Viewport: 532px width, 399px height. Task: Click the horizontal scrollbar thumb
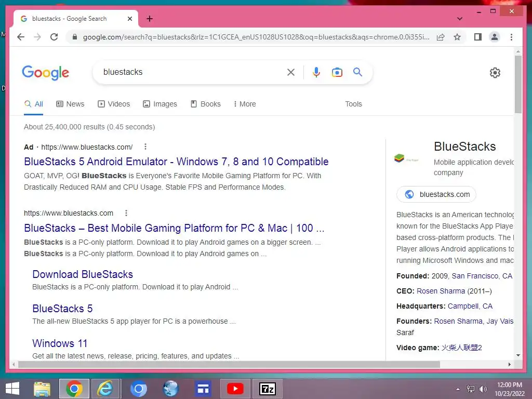[229, 364]
